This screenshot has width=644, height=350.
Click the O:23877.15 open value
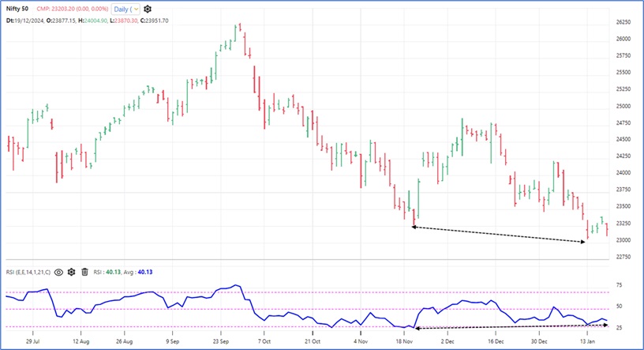[x=61, y=21]
